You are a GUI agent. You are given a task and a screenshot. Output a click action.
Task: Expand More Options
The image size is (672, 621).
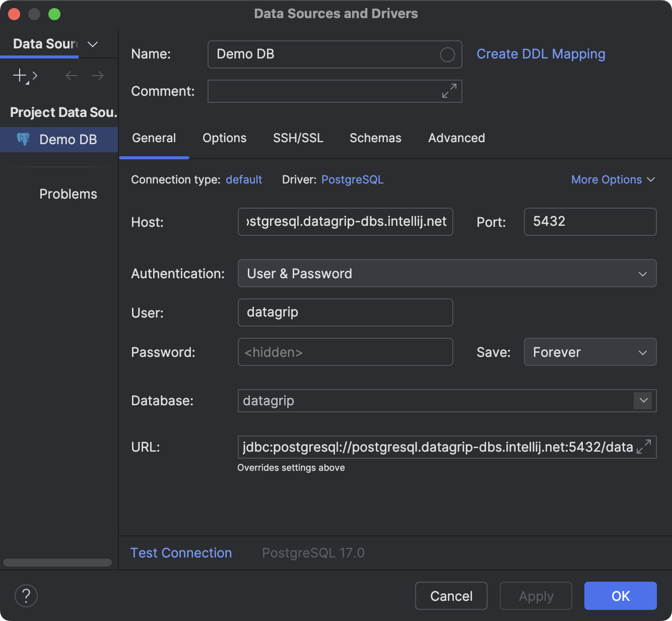(613, 179)
